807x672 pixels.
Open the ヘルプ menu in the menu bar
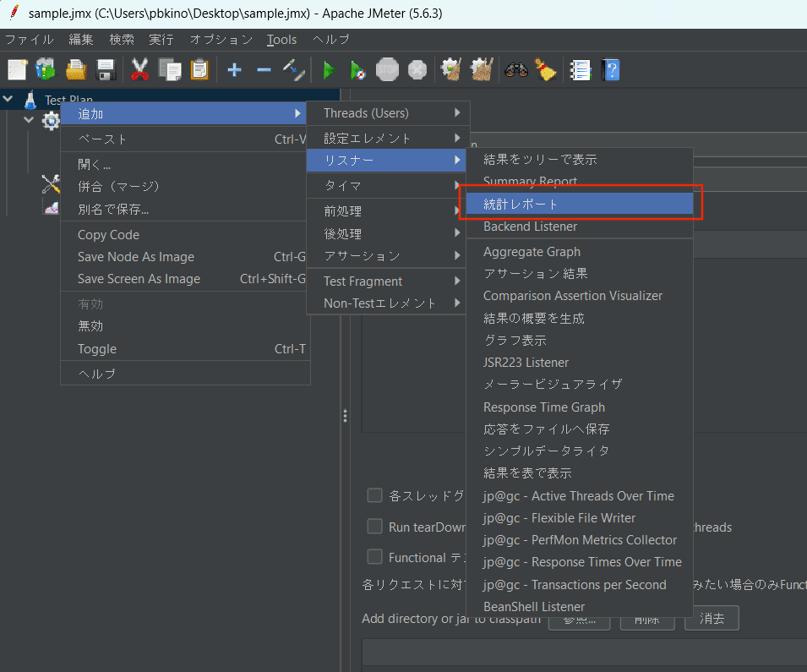point(331,40)
